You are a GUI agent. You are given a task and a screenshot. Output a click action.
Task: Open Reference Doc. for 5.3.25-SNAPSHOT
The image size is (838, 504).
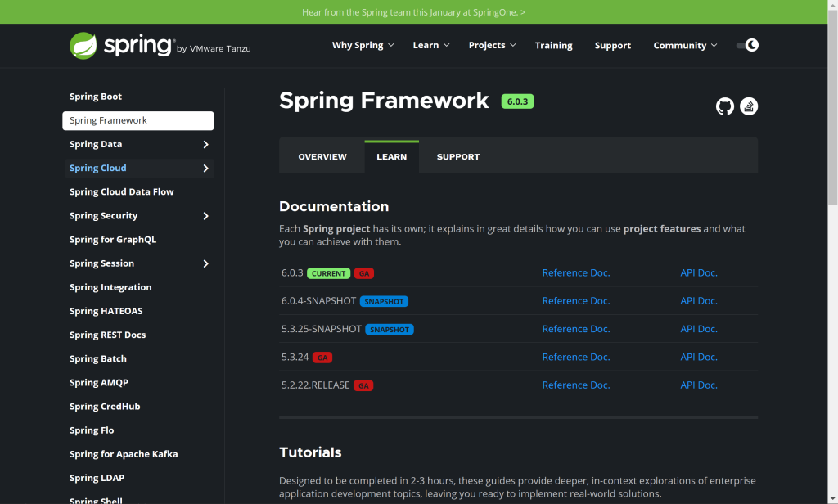(x=576, y=329)
